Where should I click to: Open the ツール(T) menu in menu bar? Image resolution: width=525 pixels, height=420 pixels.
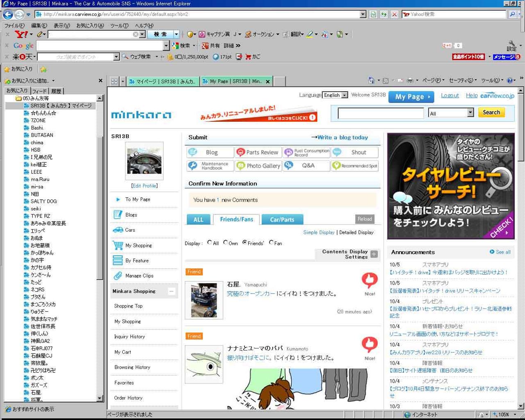coord(119,25)
